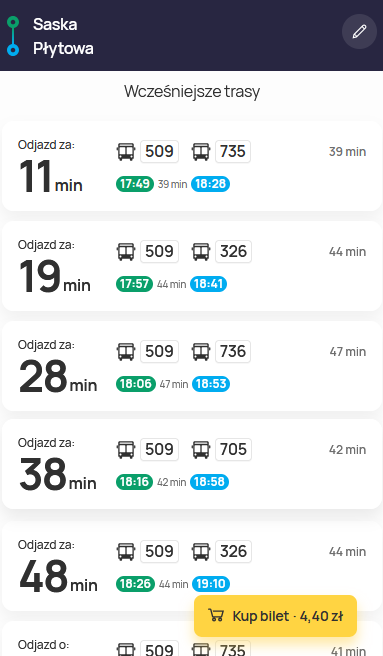The image size is (383, 656).
Task: Click the 17:49 departure time badge
Action: [x=135, y=184]
